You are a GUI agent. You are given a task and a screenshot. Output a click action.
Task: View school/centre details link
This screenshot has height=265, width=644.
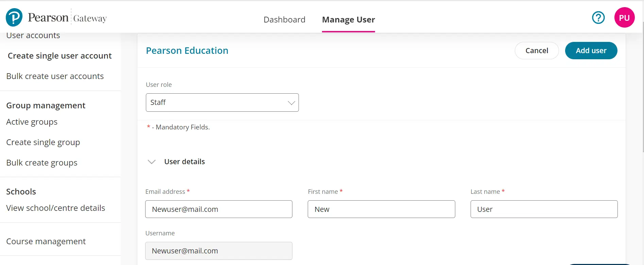(x=56, y=208)
